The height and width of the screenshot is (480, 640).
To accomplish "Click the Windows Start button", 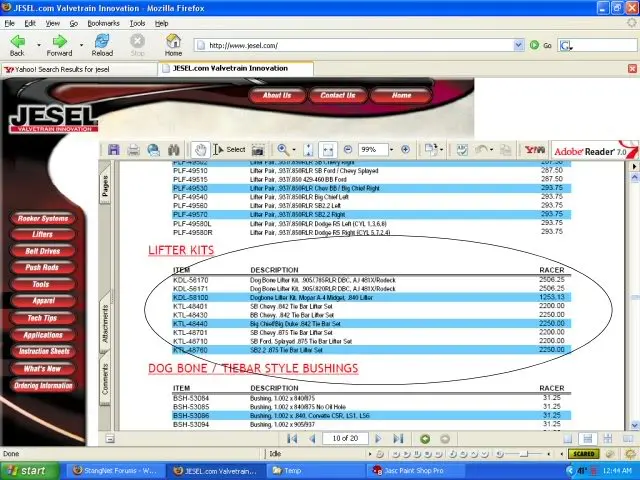I will (29, 471).
